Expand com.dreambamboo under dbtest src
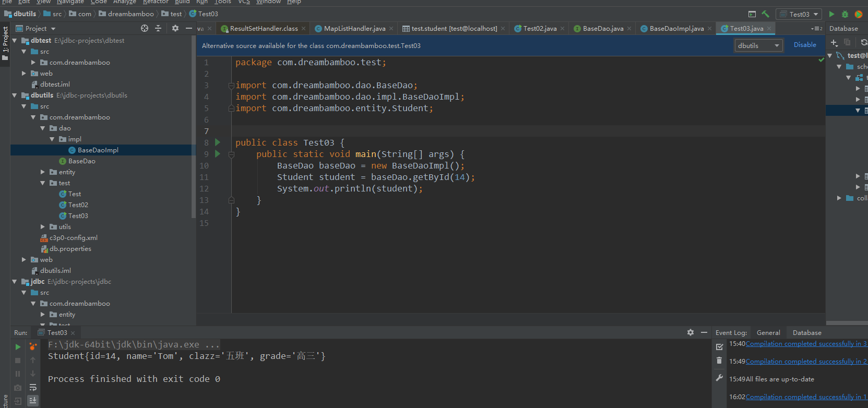Screen dimensions: 868x408 click(x=33, y=62)
